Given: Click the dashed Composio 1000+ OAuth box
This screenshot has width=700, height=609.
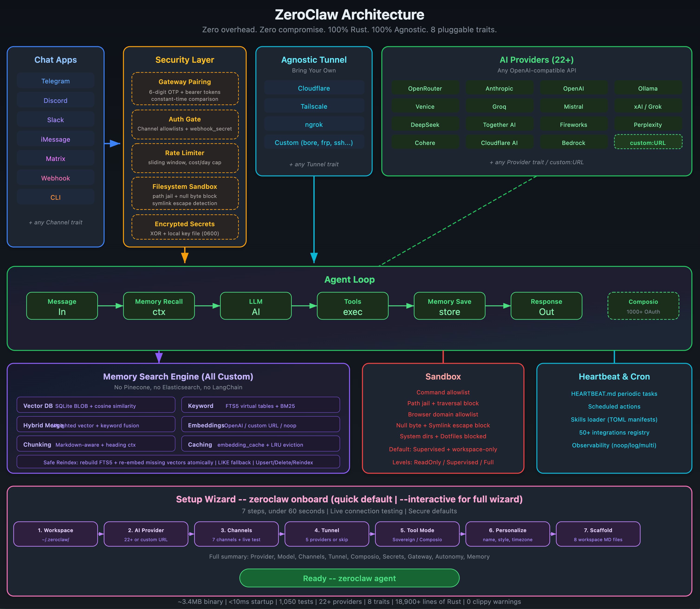Looking at the screenshot, I should coord(643,306).
